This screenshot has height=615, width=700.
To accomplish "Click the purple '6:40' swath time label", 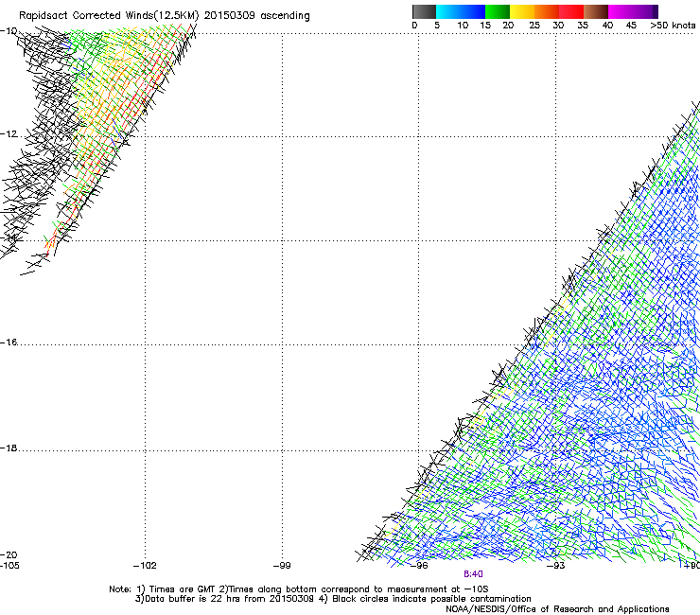I will (x=473, y=574).
